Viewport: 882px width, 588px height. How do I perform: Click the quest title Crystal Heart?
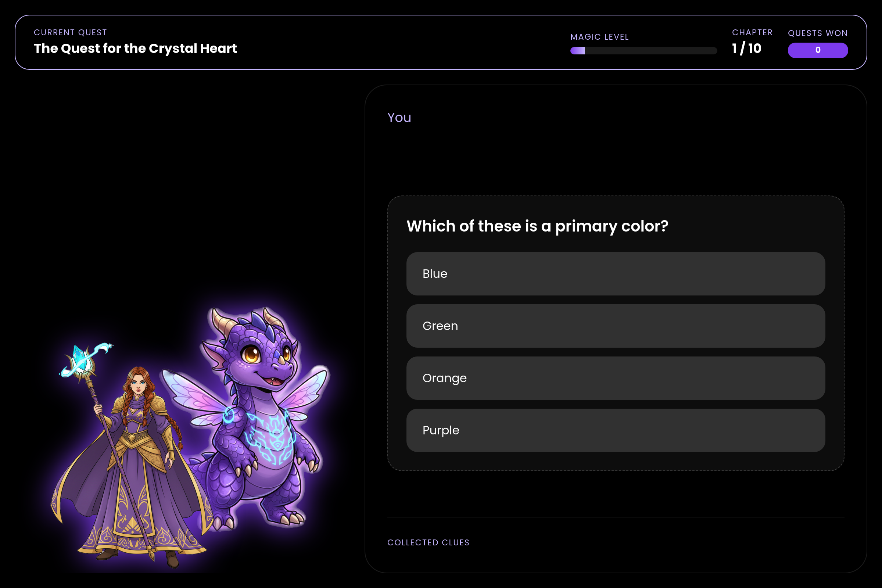coord(135,49)
